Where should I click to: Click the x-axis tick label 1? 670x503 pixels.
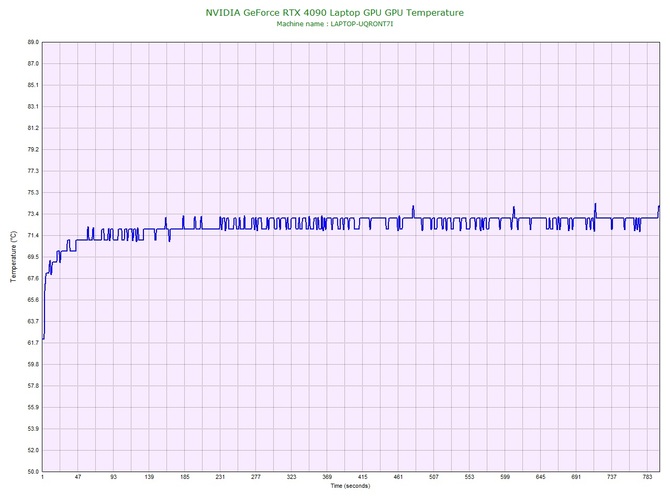tap(42, 477)
